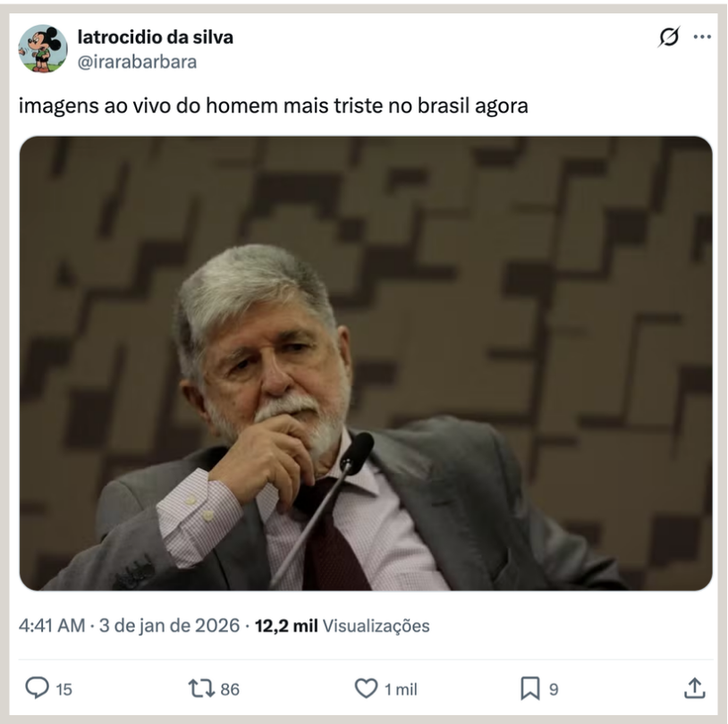Select the tweet text about homem mais triste
The width and height of the screenshot is (728, 724).
pyautogui.click(x=274, y=105)
